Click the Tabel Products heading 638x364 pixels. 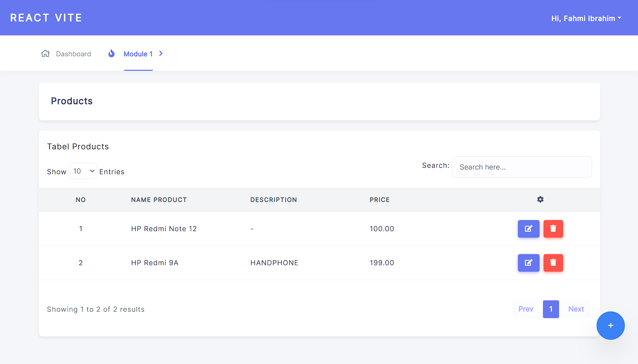pos(78,147)
